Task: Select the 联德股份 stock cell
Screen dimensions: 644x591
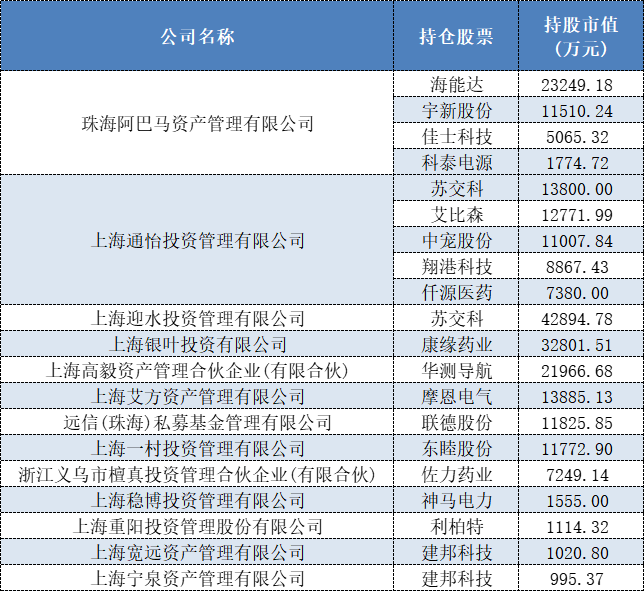Action: [456, 422]
